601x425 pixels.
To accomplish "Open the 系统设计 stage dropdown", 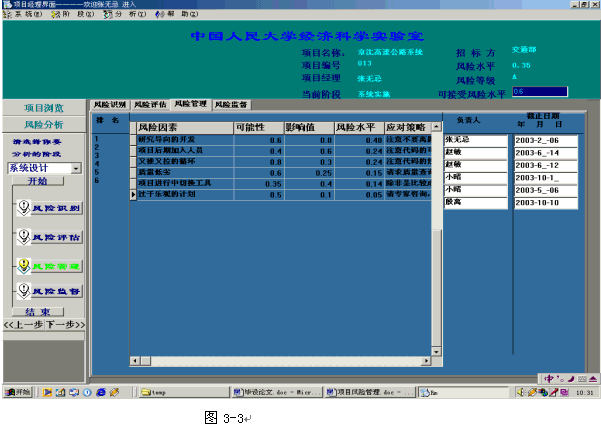I will (76, 168).
